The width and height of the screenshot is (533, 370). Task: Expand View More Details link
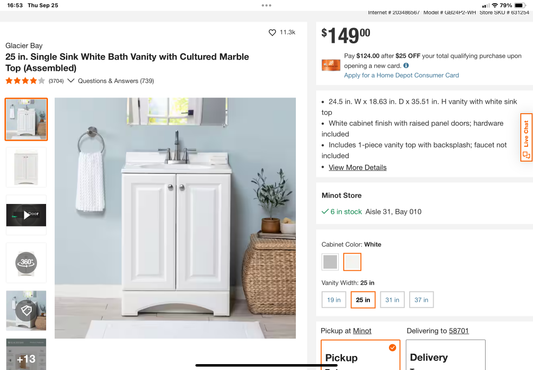point(357,167)
